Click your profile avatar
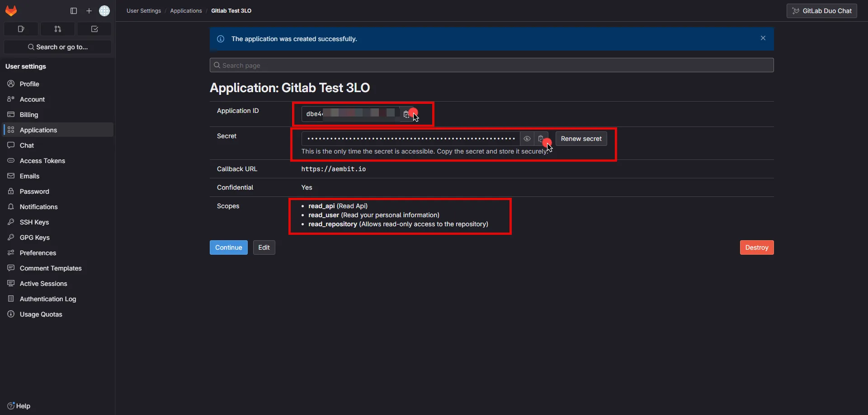Image resolution: width=868 pixels, height=415 pixels. 104,10
